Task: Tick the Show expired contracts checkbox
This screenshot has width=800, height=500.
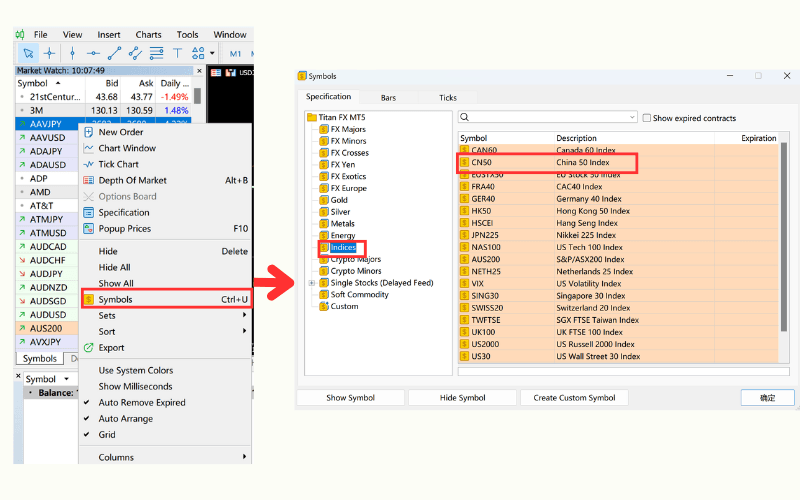Action: tap(647, 117)
